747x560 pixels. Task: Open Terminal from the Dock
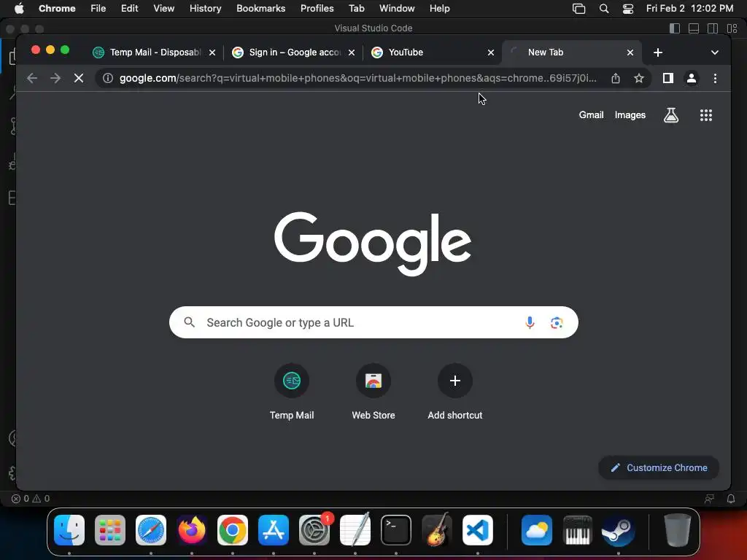[x=396, y=530]
